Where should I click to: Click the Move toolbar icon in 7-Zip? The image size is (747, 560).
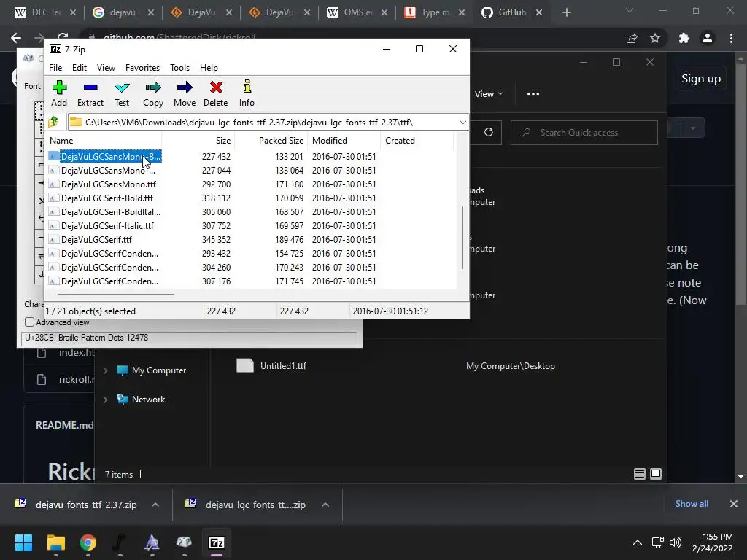[x=185, y=93]
